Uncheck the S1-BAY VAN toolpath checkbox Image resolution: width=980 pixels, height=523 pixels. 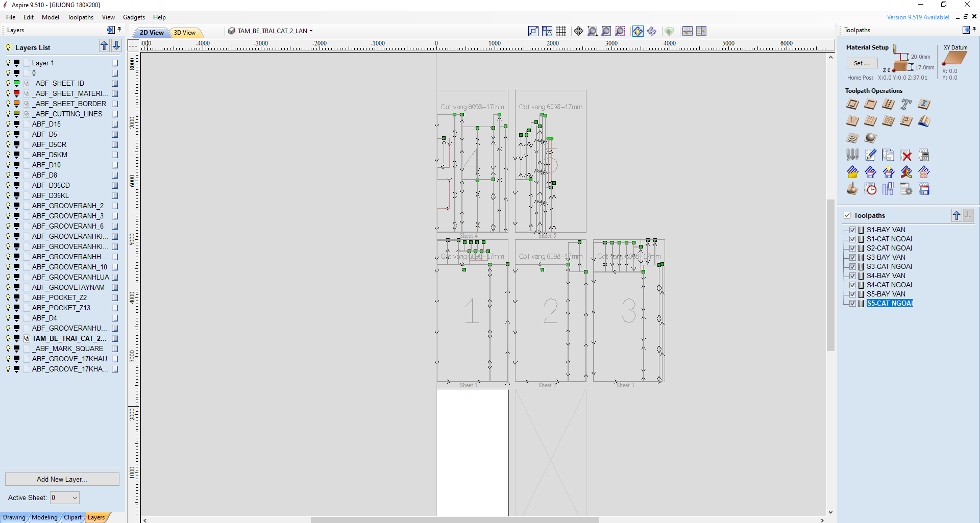[x=852, y=230]
